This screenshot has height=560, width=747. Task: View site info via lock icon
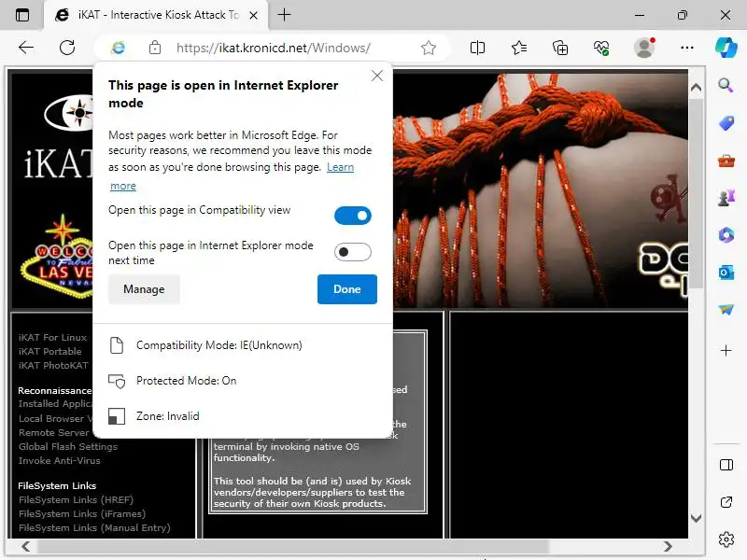point(155,48)
